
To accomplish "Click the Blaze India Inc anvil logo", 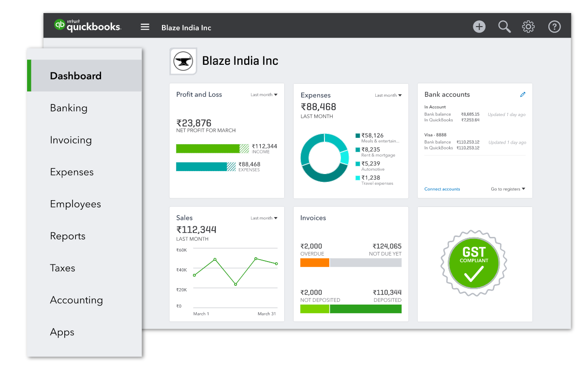I will click(183, 61).
